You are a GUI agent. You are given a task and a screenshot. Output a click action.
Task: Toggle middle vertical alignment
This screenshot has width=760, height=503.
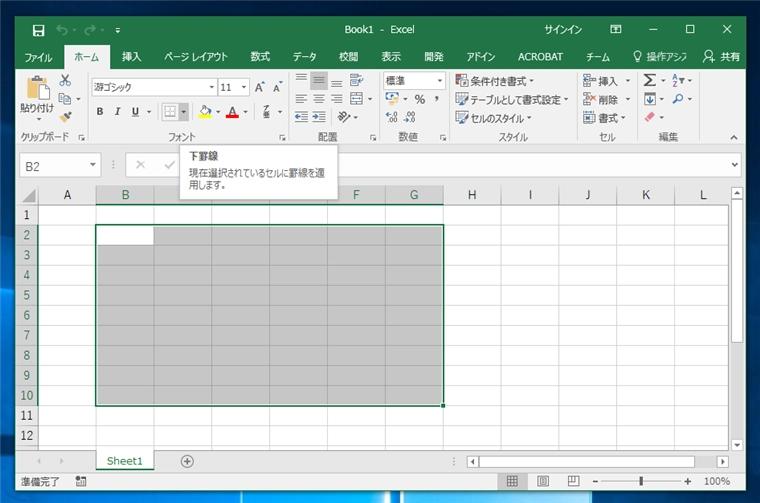click(318, 80)
